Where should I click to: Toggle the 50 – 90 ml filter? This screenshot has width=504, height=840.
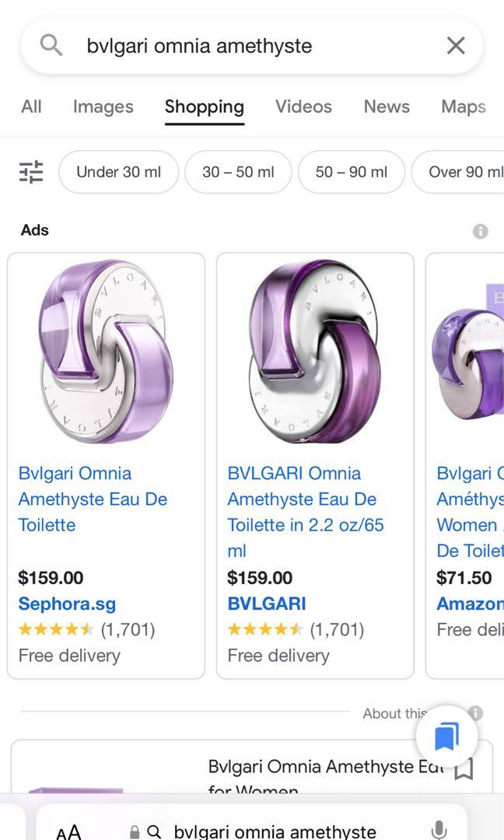point(351,172)
